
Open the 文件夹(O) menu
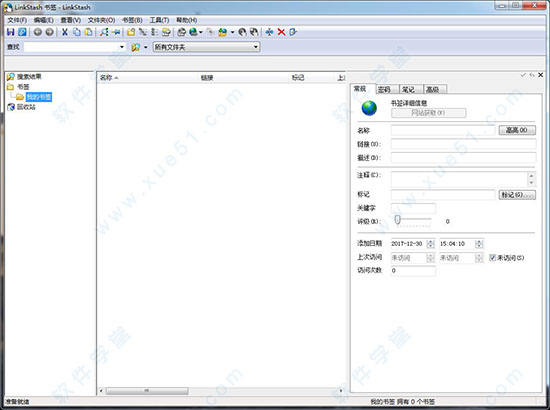pyautogui.click(x=101, y=20)
